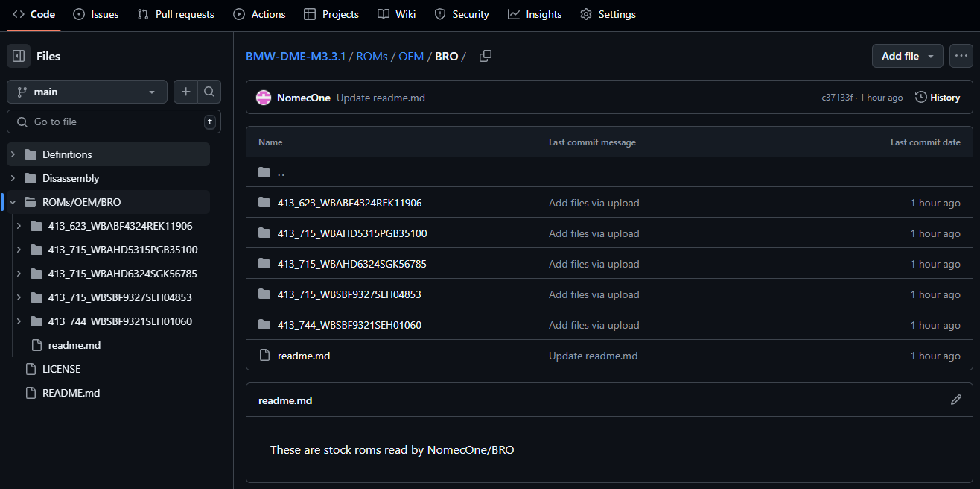
Task: Expand the Definitions folder
Action: [x=12, y=154]
